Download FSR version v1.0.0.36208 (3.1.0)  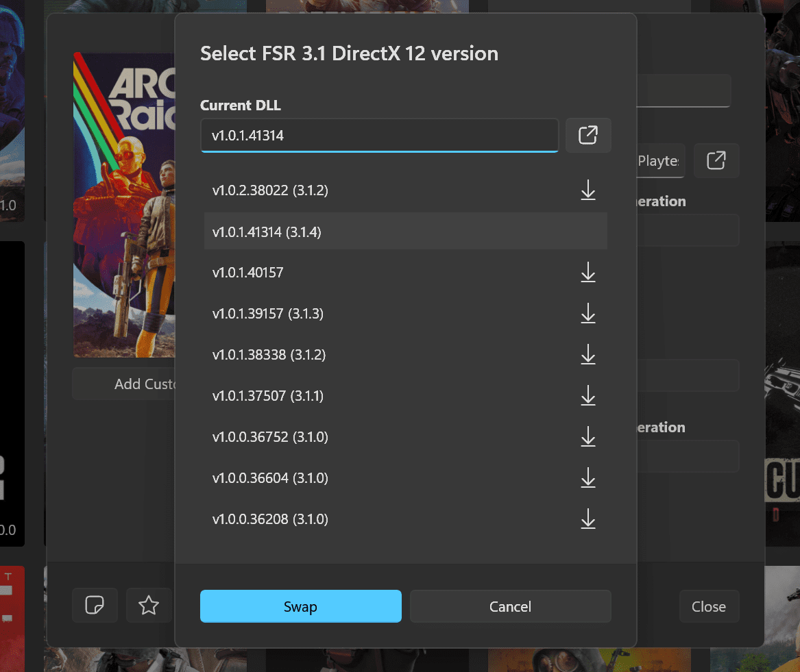[587, 519]
